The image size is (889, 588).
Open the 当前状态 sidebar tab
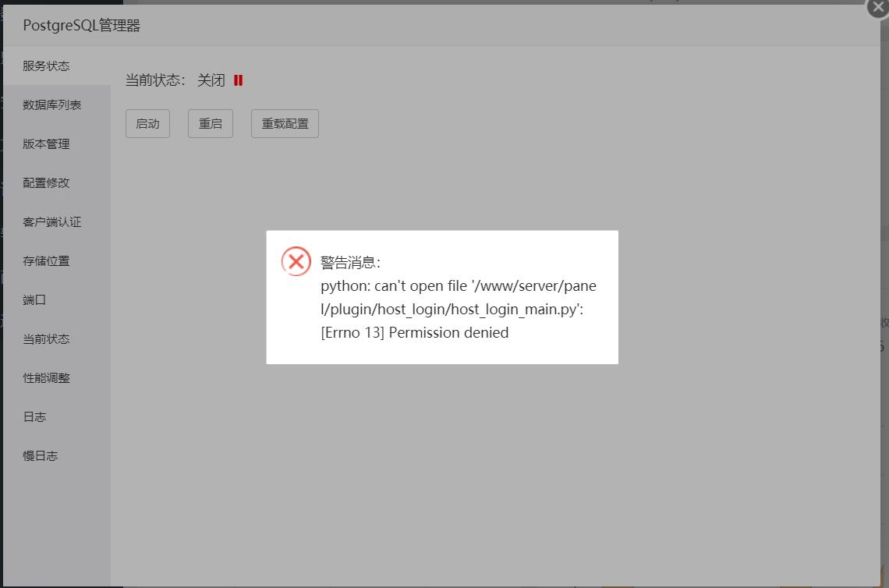pos(57,339)
